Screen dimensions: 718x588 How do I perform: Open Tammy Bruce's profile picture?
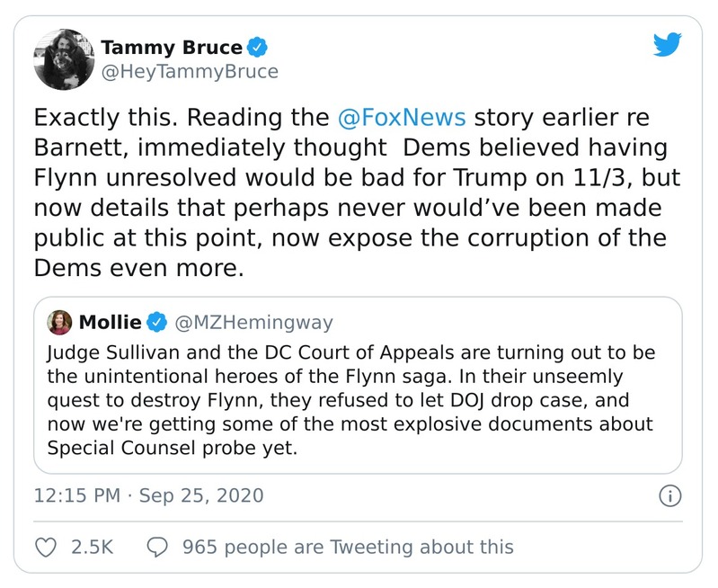pos(61,59)
